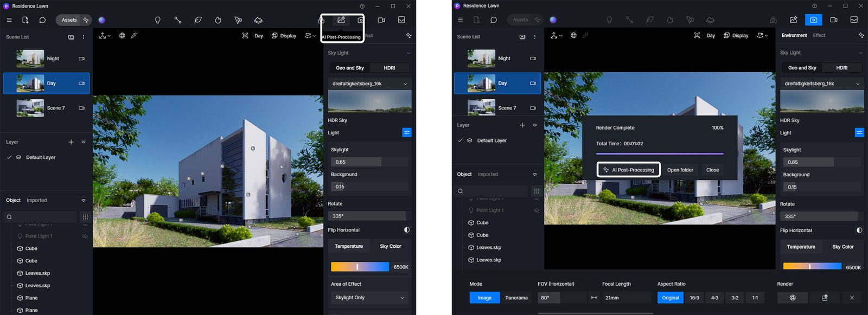The height and width of the screenshot is (315, 868).
Task: Click the purple sphere icon in left window
Action: click(x=101, y=20)
